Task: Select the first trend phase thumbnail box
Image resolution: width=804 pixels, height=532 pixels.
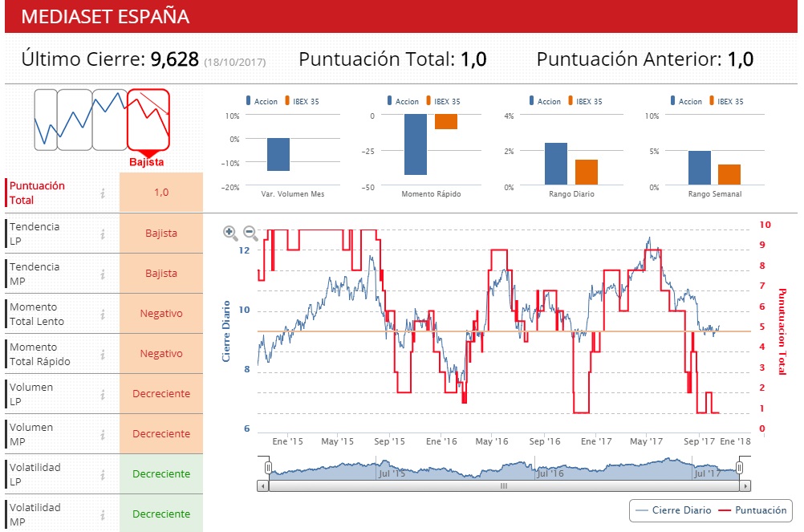Action: coord(46,120)
